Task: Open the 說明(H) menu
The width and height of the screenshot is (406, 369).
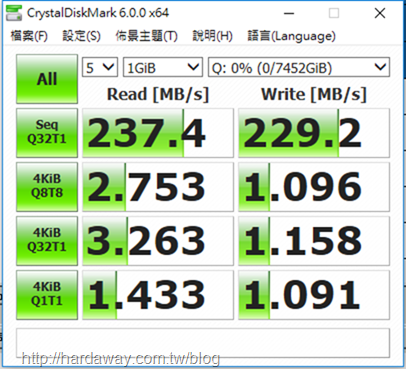Action: tap(213, 36)
